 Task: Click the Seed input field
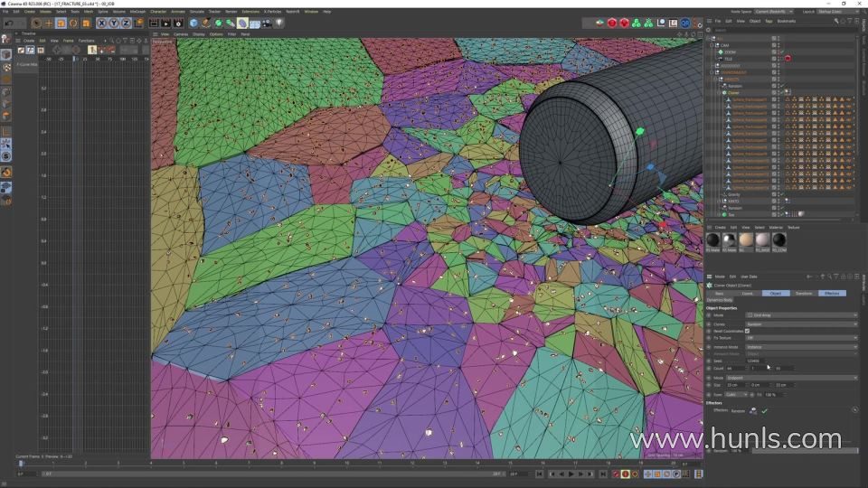pos(756,361)
